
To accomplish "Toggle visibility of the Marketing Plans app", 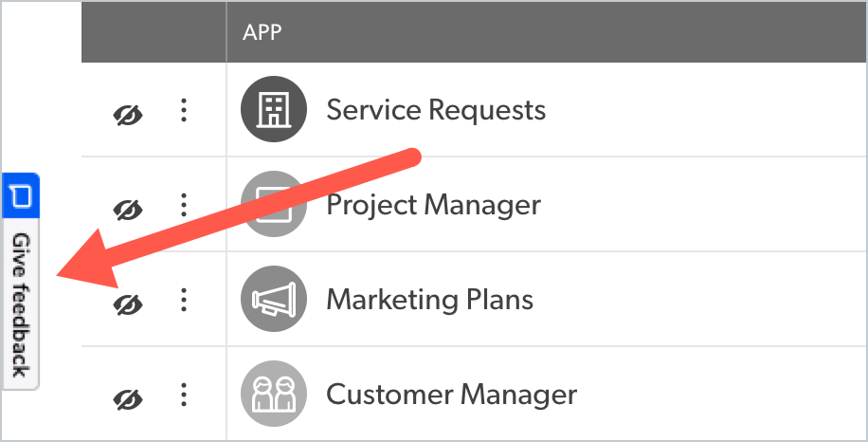I will pyautogui.click(x=128, y=304).
